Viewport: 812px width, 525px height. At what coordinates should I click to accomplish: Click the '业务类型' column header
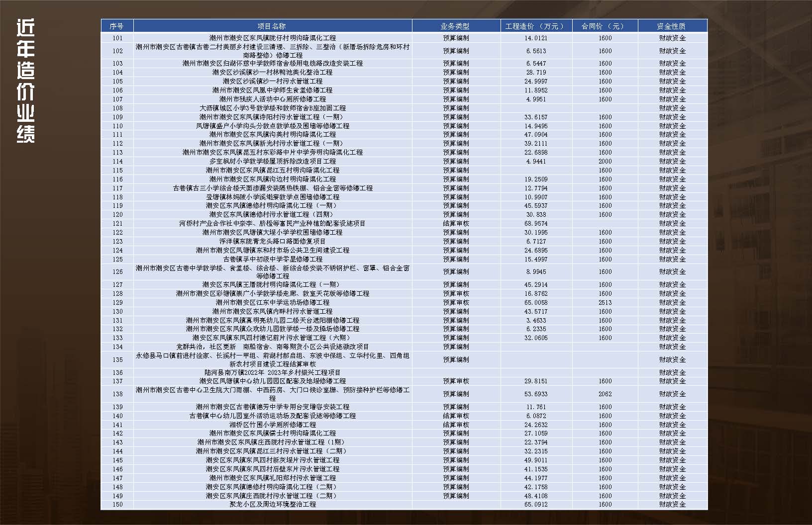[456, 26]
